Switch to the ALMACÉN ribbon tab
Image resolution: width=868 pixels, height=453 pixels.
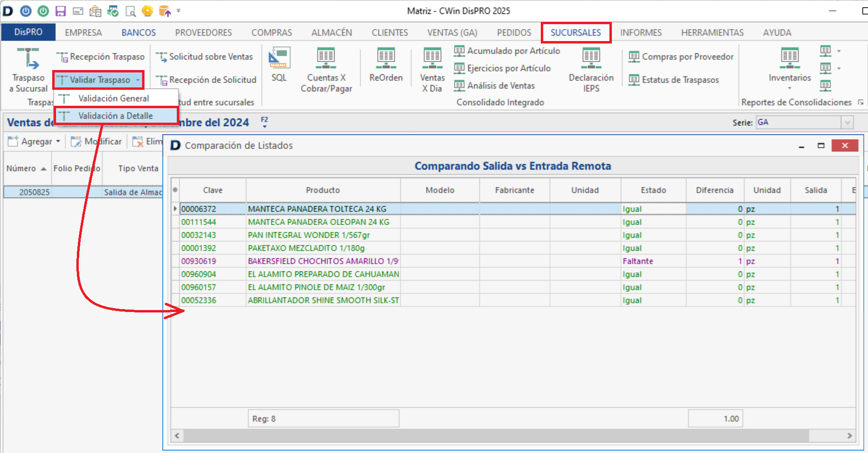point(332,32)
